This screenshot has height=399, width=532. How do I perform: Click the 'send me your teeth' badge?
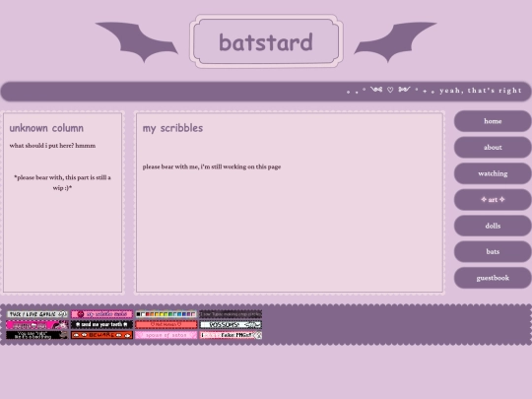click(x=101, y=325)
